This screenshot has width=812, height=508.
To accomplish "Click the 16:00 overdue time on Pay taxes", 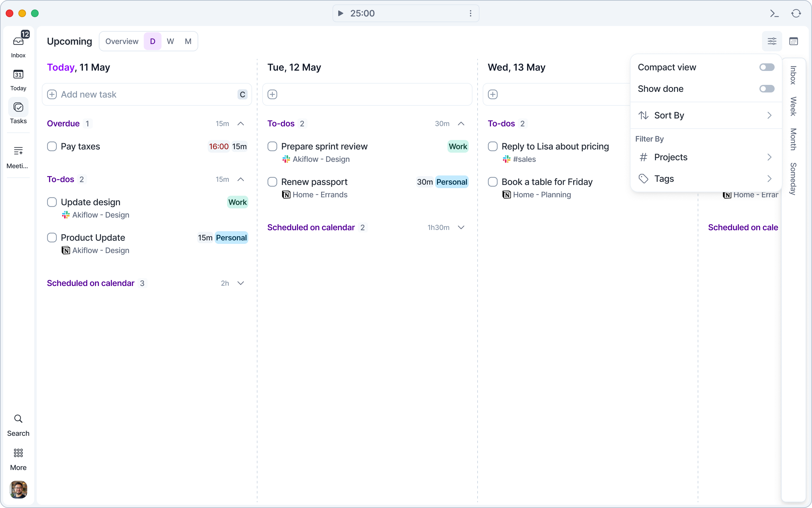I will (219, 147).
